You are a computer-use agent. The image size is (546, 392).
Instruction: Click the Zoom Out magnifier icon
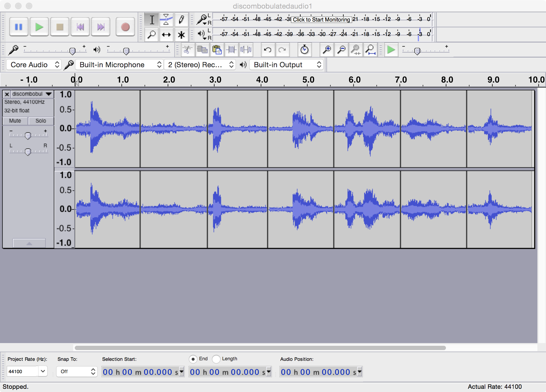click(x=341, y=50)
